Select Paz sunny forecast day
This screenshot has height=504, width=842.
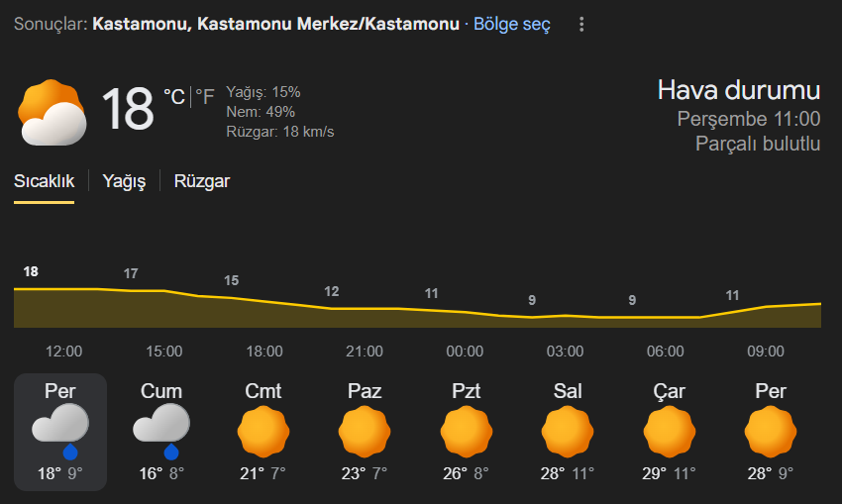365,432
